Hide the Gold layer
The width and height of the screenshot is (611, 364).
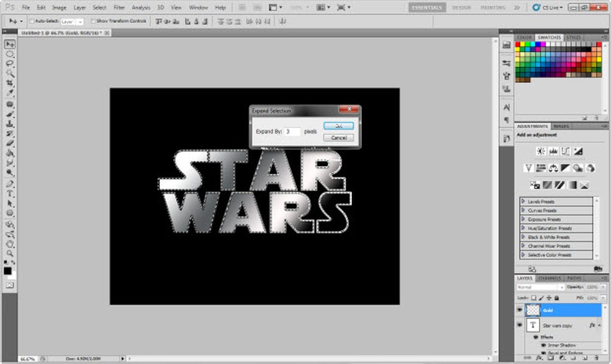[520, 309]
